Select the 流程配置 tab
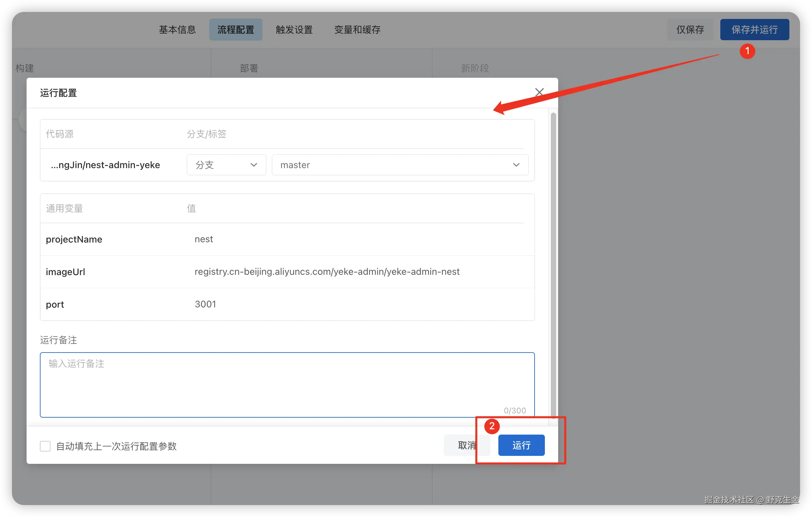The image size is (812, 517). pyautogui.click(x=236, y=30)
